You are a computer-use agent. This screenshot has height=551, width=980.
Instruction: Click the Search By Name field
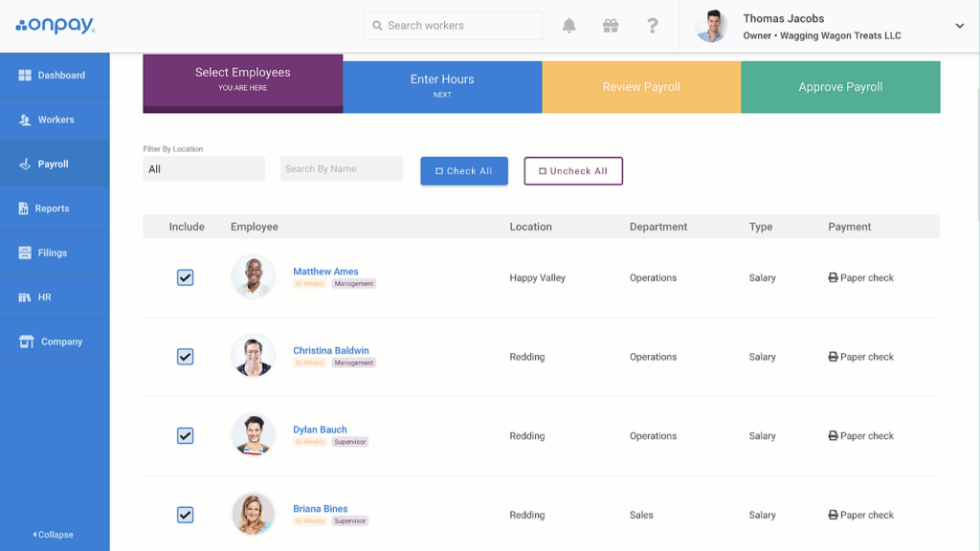(x=342, y=168)
